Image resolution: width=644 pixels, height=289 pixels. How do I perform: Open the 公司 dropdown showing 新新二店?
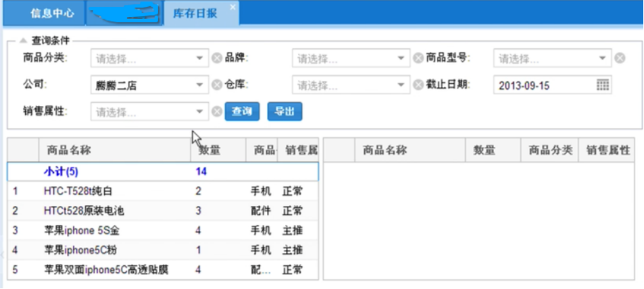(199, 85)
